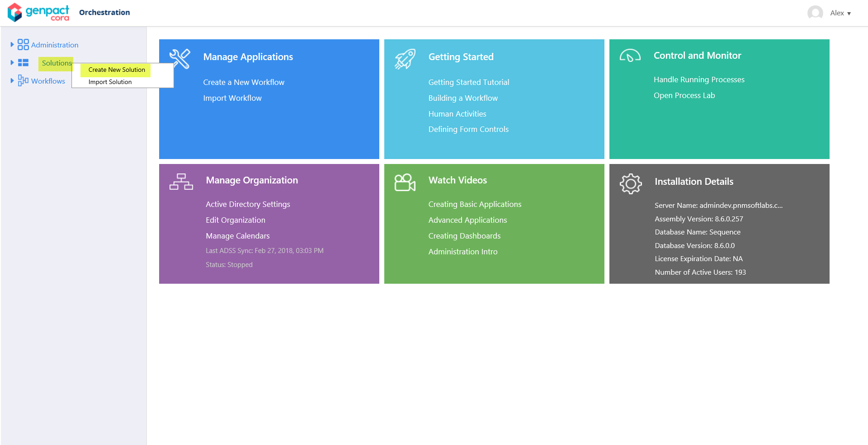Choose Import Solution from menu
This screenshot has height=445, width=868.
point(110,82)
